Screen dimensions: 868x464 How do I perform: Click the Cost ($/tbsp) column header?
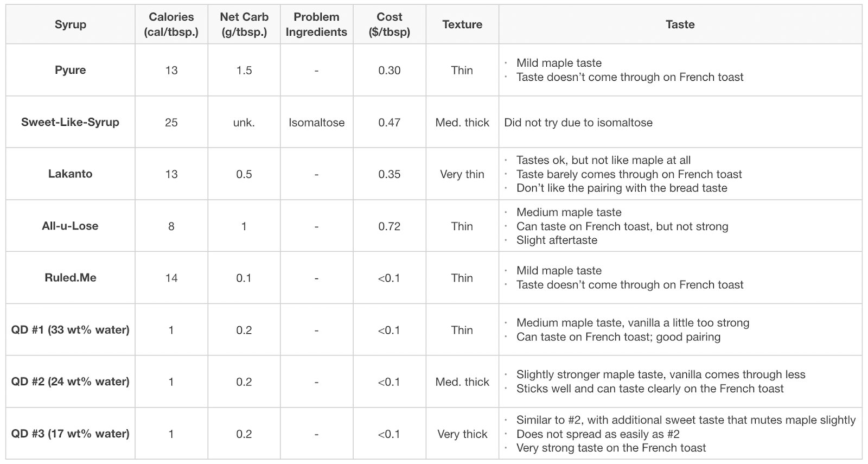tap(389, 24)
